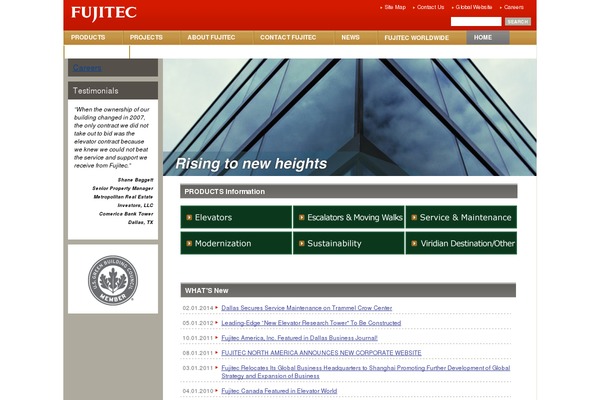Open the Global Website link
This screenshot has width=600, height=400.
coord(474,7)
